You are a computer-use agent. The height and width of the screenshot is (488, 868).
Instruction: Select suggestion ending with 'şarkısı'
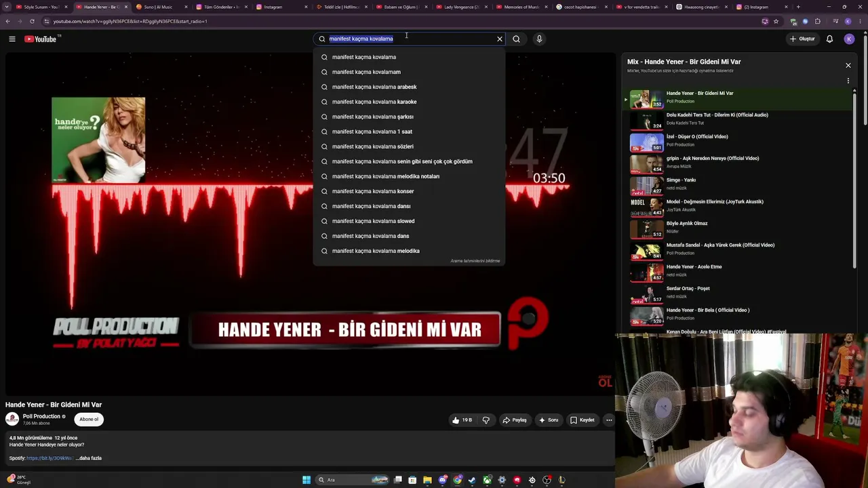point(409,117)
